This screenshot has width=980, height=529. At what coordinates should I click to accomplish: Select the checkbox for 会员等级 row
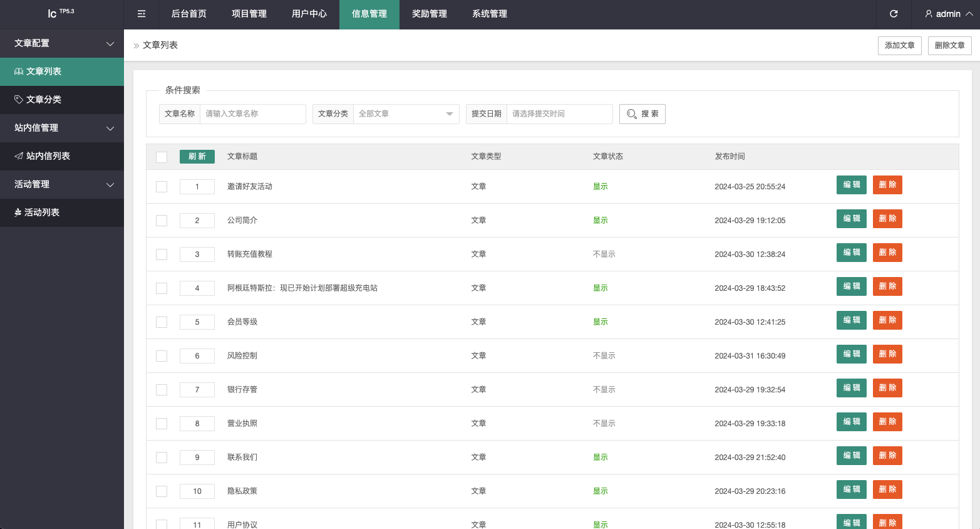162,322
